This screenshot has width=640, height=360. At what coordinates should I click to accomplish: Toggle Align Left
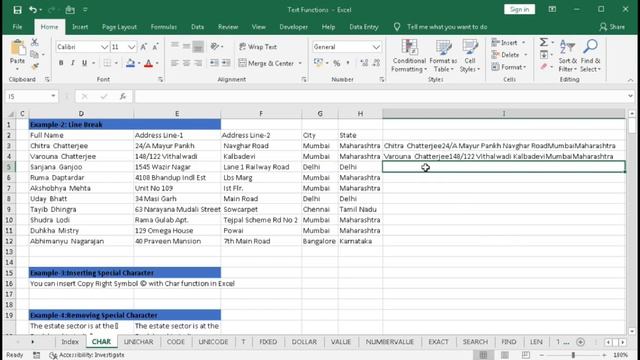[x=175, y=63]
